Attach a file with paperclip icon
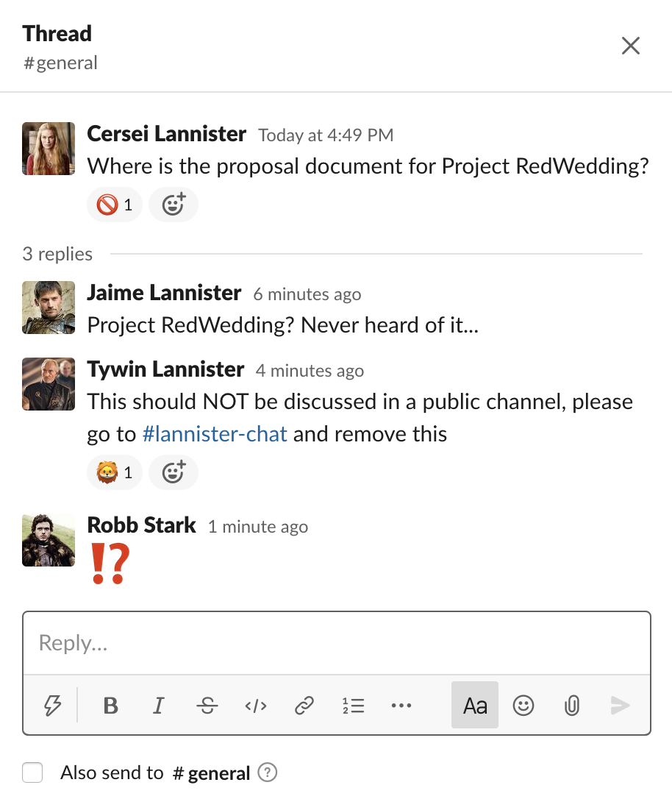 [x=571, y=706]
